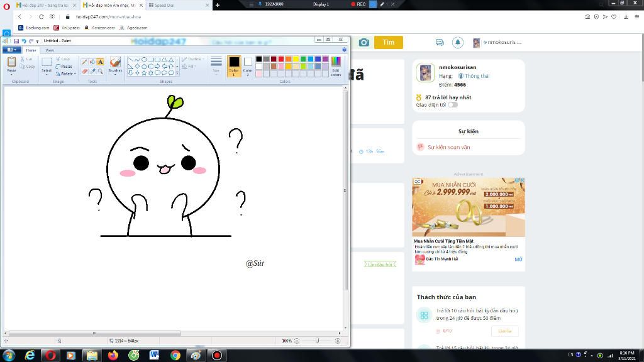Click the Opera heart bookmark icon
Image resolution: width=644 pixels, height=362 pixels.
click(x=614, y=17)
